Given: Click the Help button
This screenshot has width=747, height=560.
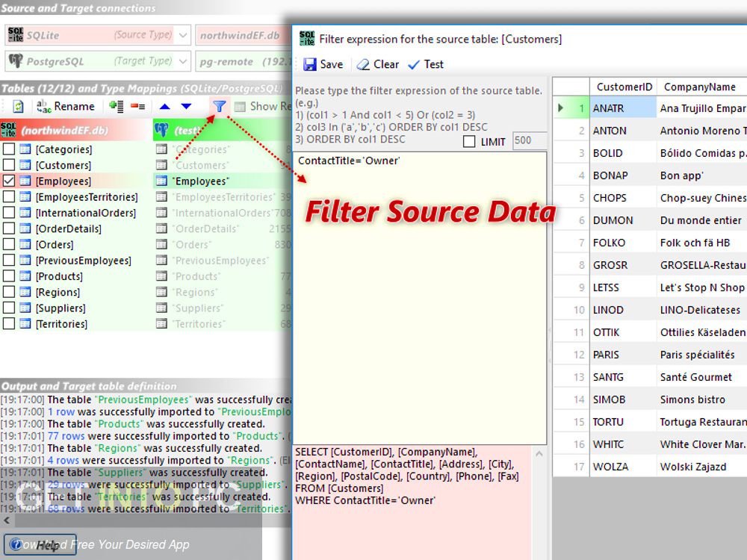Looking at the screenshot, I should tap(40, 545).
